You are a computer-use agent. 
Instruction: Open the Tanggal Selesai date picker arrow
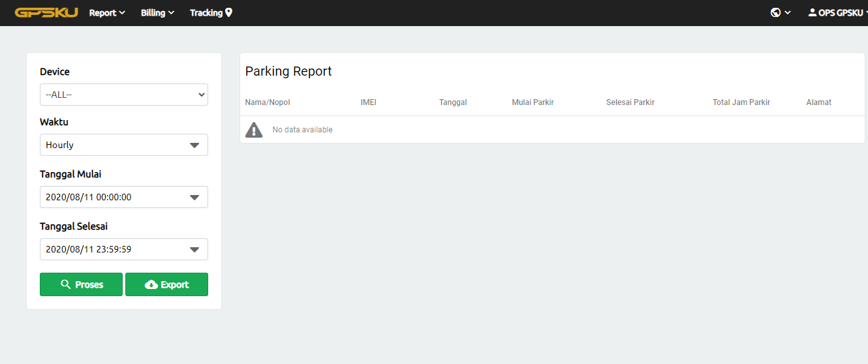point(194,249)
